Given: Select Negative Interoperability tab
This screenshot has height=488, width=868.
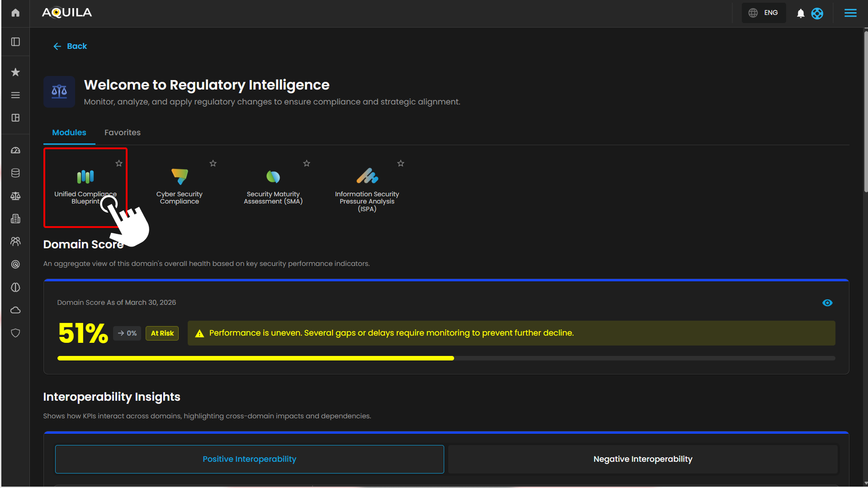Looking at the screenshot, I should click(x=643, y=459).
